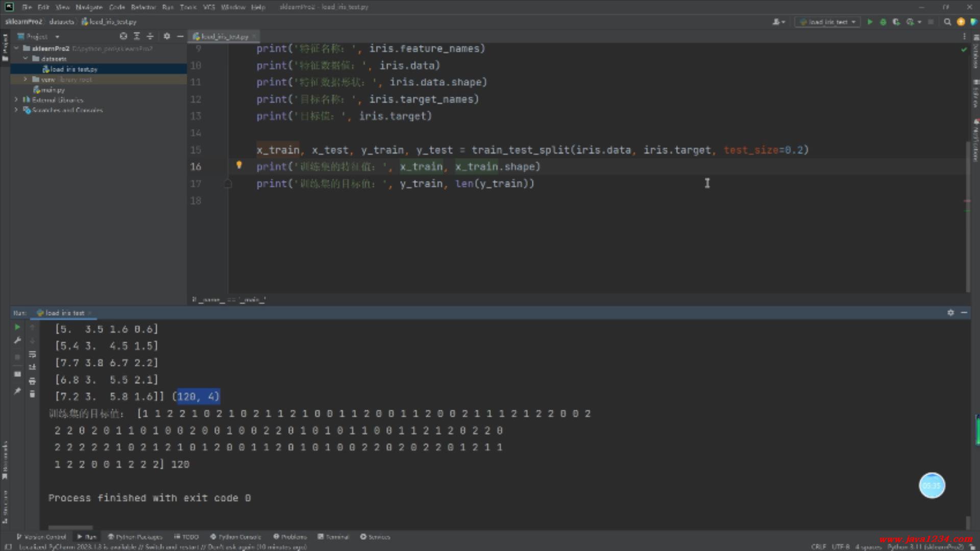Click the wrench icon in Run panel
980x551 pixels.
point(17,340)
